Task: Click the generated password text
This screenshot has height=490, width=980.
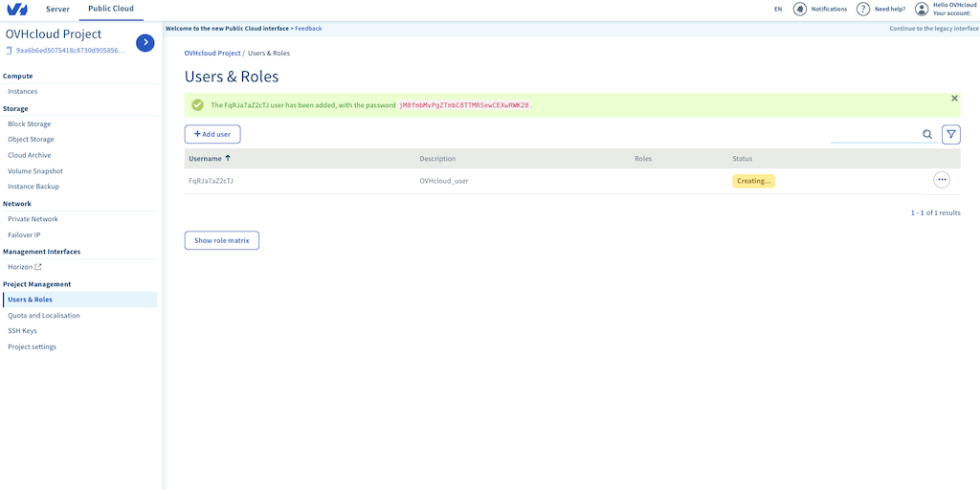Action: [x=464, y=105]
